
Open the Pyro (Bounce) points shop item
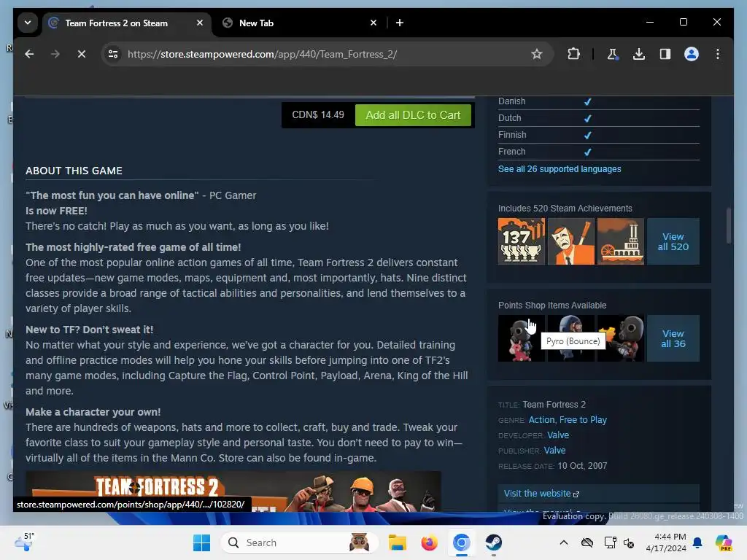521,338
